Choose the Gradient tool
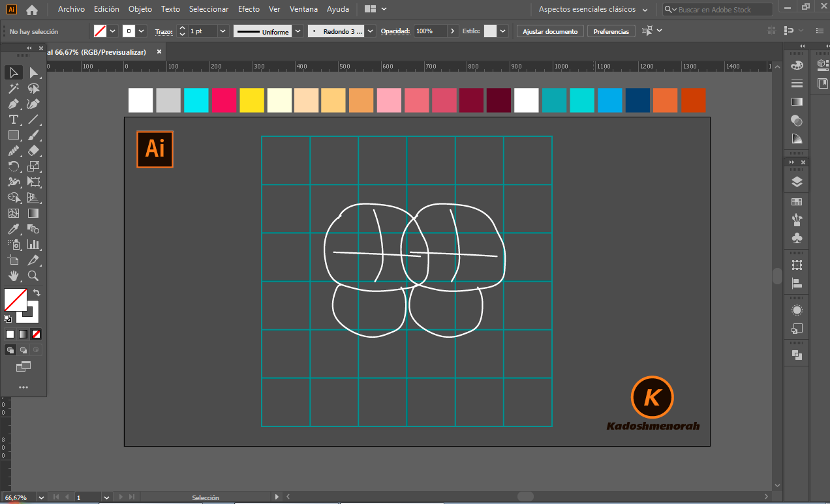The width and height of the screenshot is (830, 504). coord(33,213)
